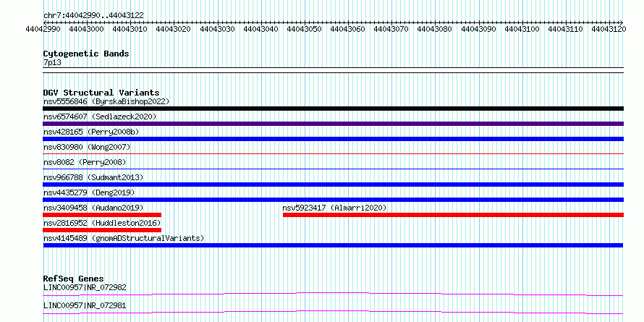Open variant nsv4435279 (Deng2019) label
Image resolution: width=644 pixels, height=322 pixels.
point(89,192)
